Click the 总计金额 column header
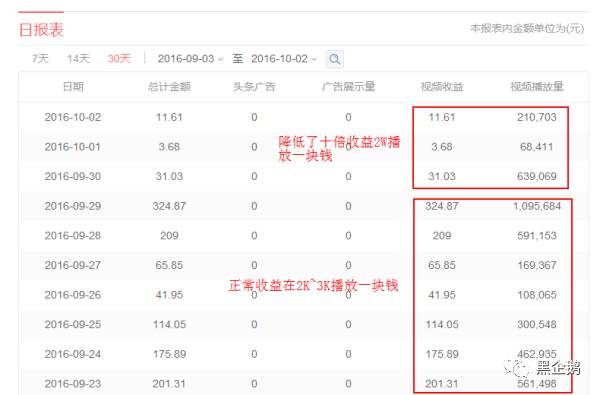 169,87
